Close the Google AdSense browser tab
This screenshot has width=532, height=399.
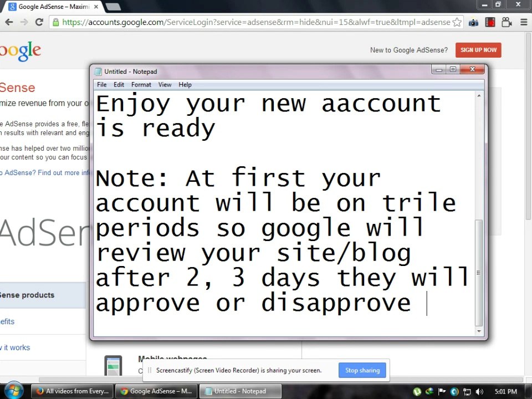(x=96, y=7)
